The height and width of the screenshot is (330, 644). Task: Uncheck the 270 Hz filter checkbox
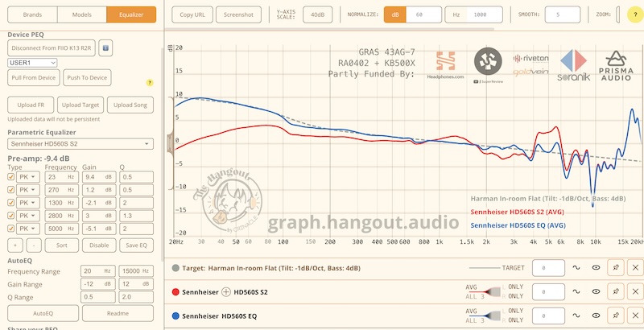(x=11, y=190)
